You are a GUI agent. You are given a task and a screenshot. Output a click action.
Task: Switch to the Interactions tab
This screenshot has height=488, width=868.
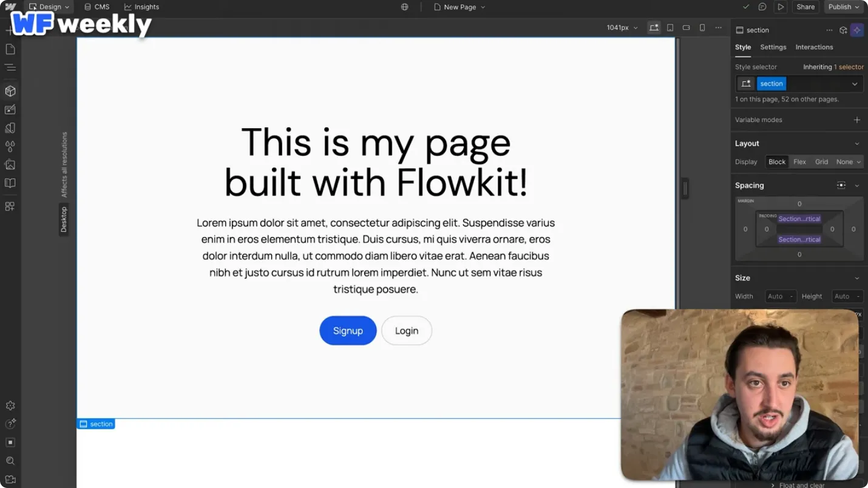point(814,47)
